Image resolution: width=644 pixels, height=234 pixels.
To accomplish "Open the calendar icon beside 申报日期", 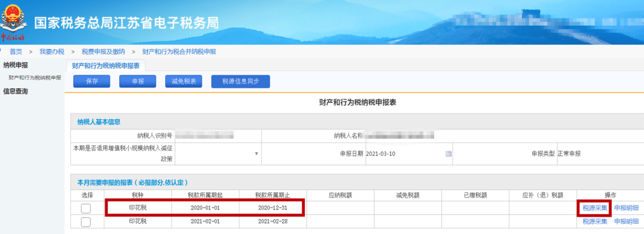I will click(448, 154).
